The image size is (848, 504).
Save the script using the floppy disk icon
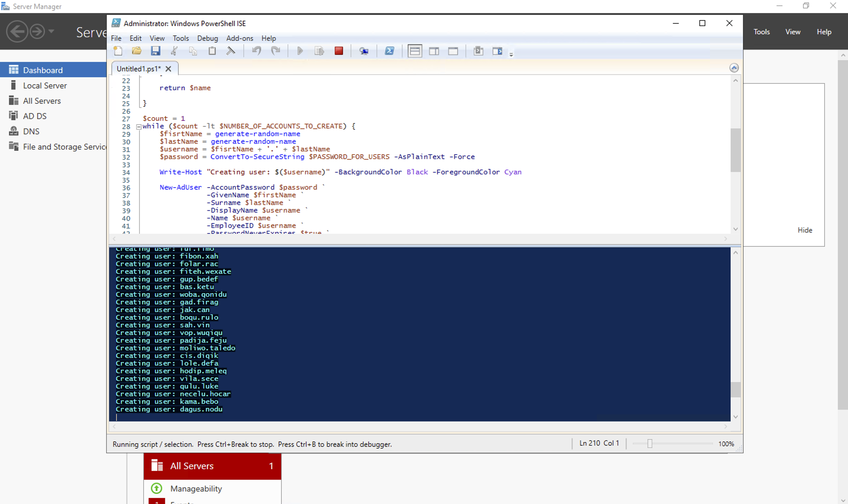click(156, 51)
